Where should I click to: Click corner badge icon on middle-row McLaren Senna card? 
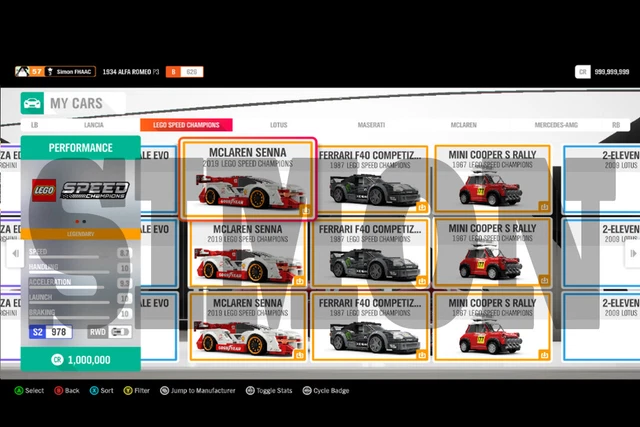pos(300,281)
